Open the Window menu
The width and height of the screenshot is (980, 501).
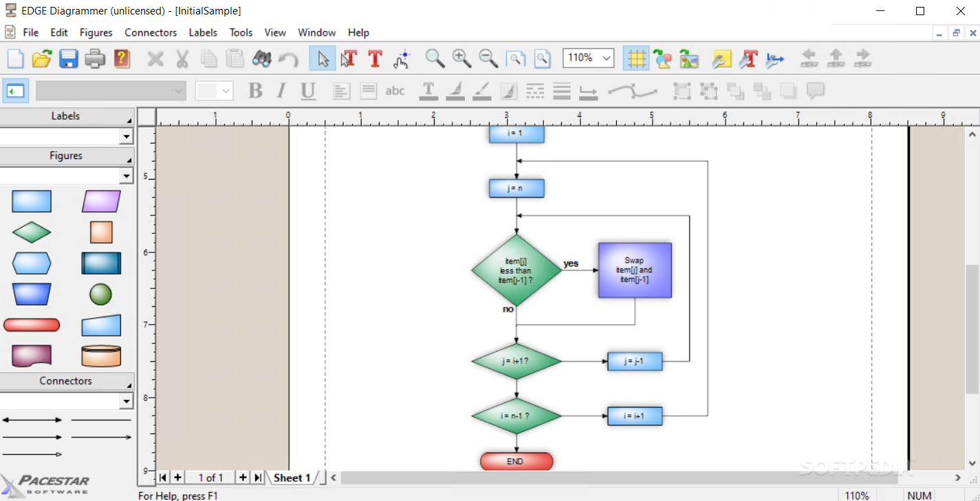[x=317, y=32]
